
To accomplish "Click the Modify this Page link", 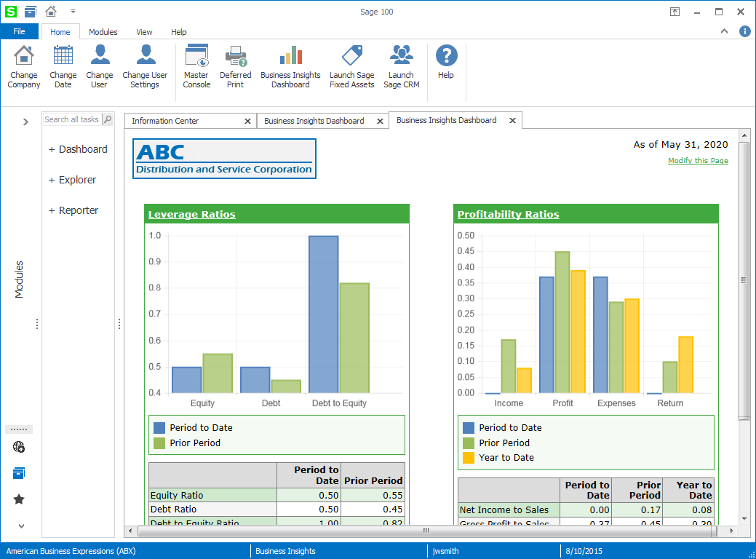I will pyautogui.click(x=698, y=161).
